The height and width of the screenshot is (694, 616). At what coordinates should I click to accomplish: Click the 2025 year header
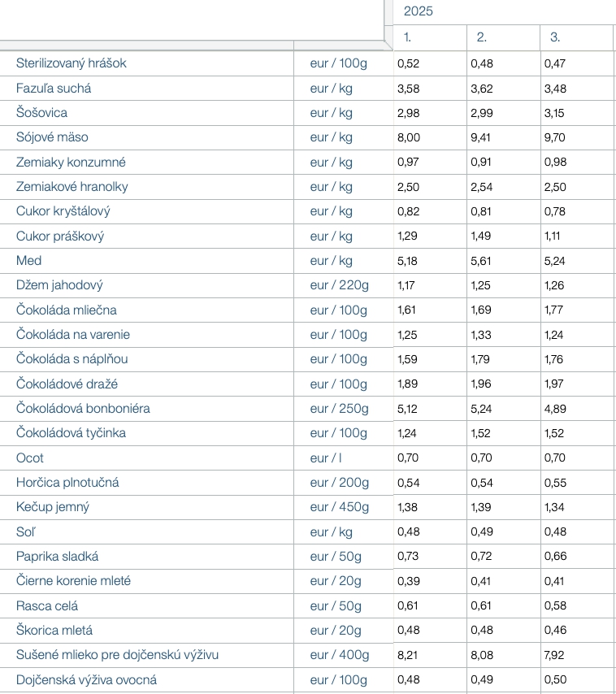419,11
